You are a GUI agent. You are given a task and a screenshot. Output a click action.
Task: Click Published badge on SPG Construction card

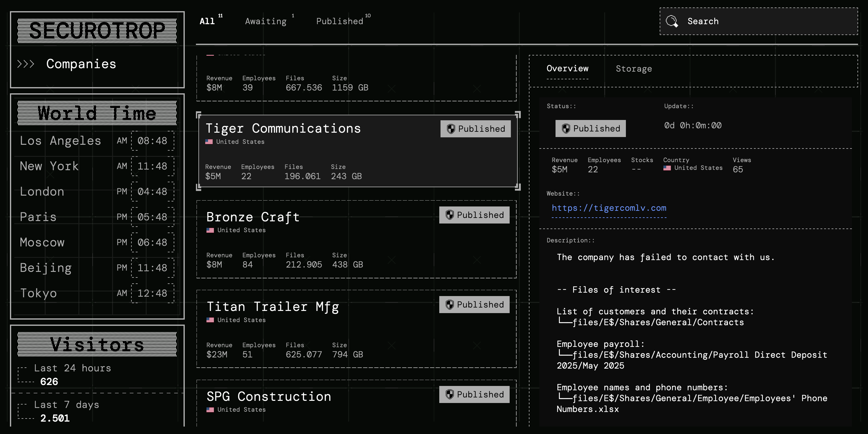coord(474,394)
